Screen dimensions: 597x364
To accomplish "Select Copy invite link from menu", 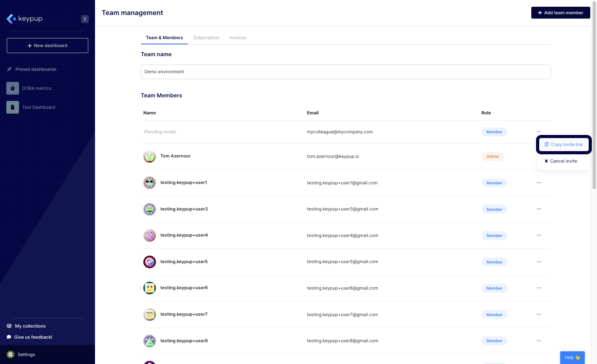I will [564, 144].
